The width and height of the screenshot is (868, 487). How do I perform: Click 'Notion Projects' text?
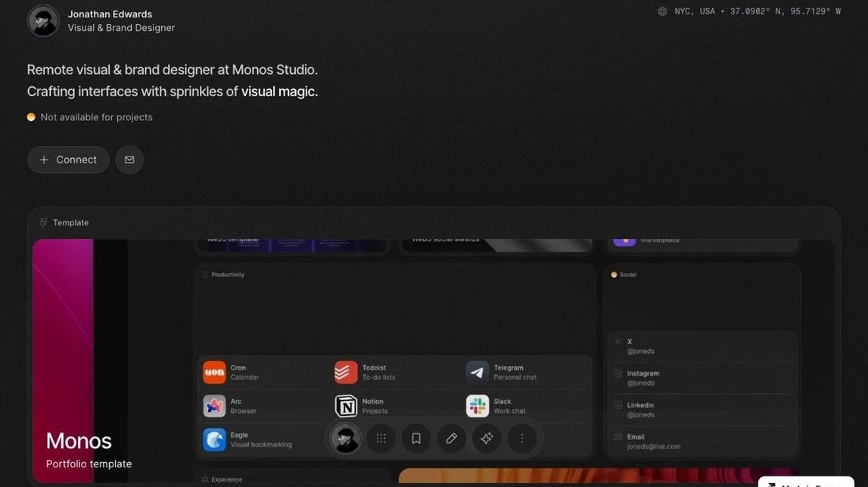[375, 406]
